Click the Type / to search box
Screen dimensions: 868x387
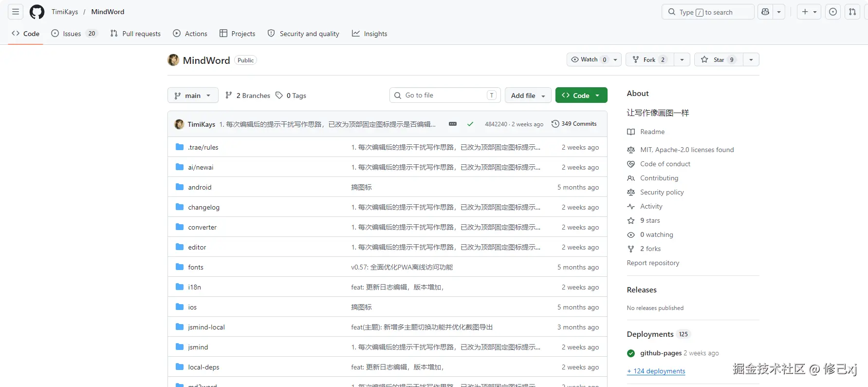point(708,12)
